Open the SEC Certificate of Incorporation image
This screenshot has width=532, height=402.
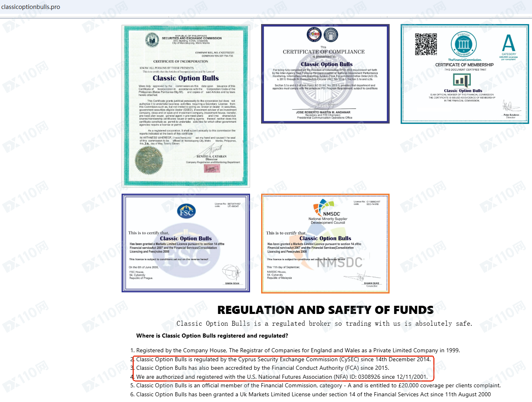[x=186, y=106]
